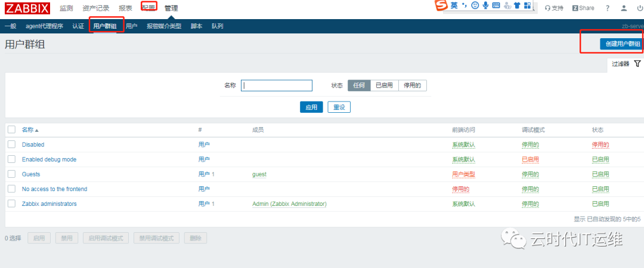This screenshot has width=644, height=268.
Task: Switch to the 队列 submenu tab
Action: pos(217,26)
